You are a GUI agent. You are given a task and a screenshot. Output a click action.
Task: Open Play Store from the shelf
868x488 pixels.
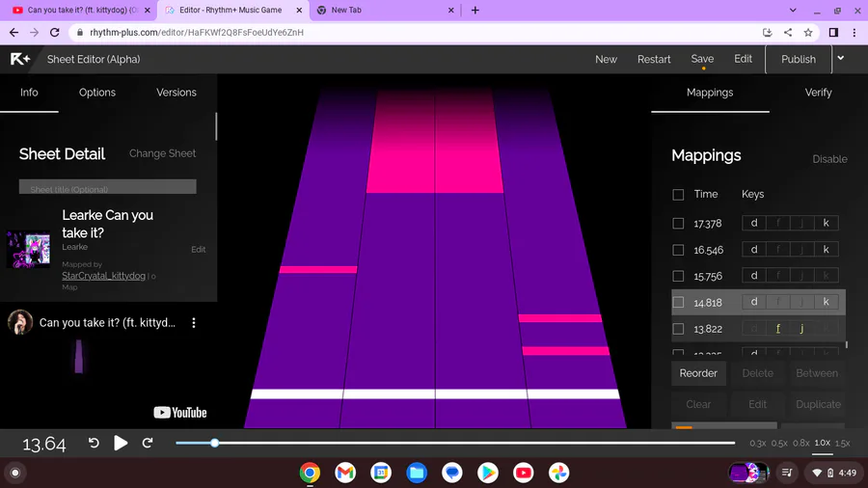[x=488, y=473]
